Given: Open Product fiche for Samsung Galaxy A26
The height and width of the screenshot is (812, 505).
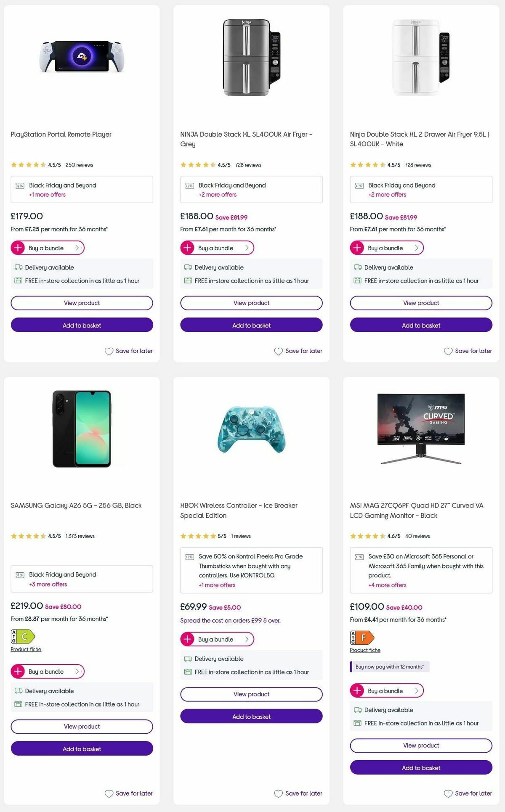Looking at the screenshot, I should coord(25,649).
